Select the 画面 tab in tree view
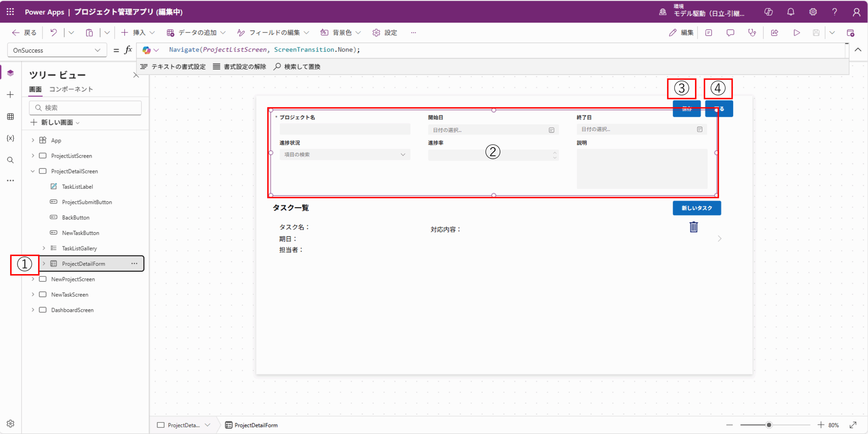The image size is (868, 434). coord(35,89)
